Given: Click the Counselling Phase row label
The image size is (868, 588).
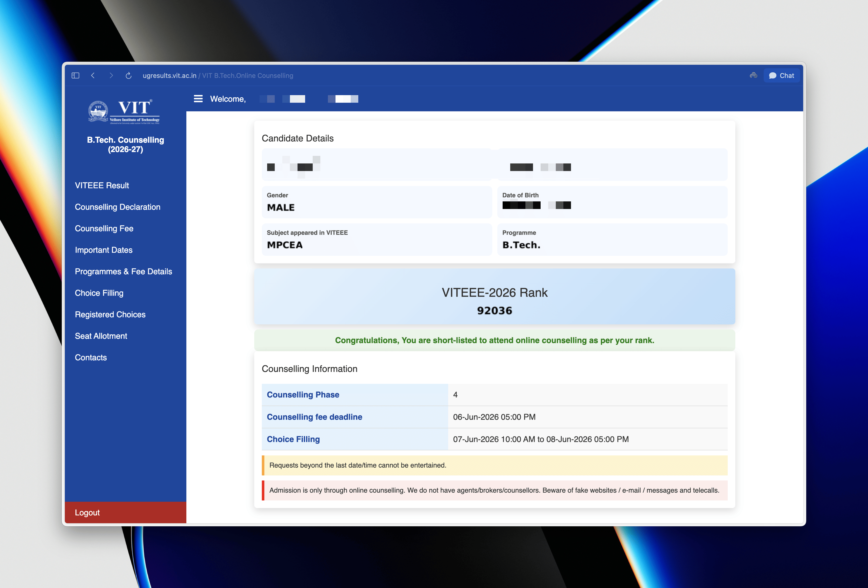Looking at the screenshot, I should (x=303, y=395).
